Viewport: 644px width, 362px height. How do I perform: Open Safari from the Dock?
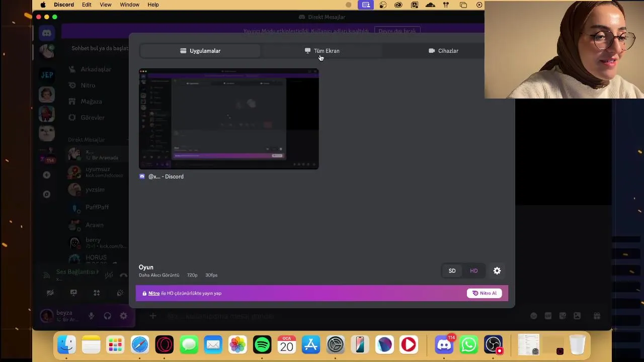point(140,344)
